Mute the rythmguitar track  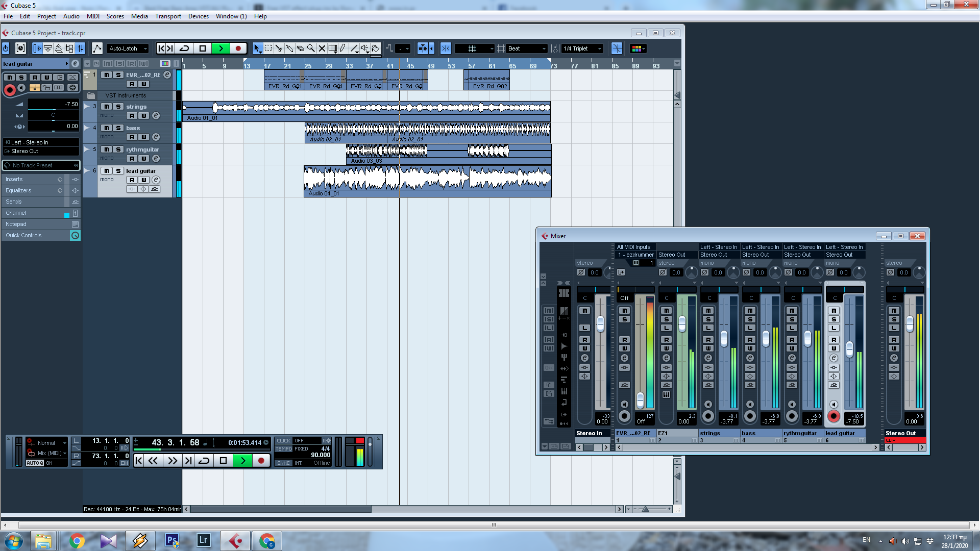tap(106, 149)
